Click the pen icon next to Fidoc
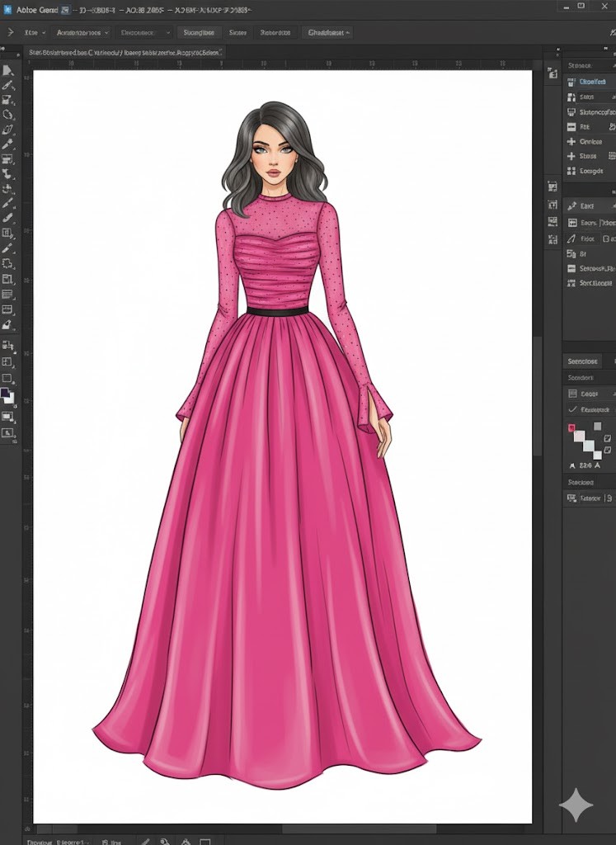The image size is (616, 845). 571,238
